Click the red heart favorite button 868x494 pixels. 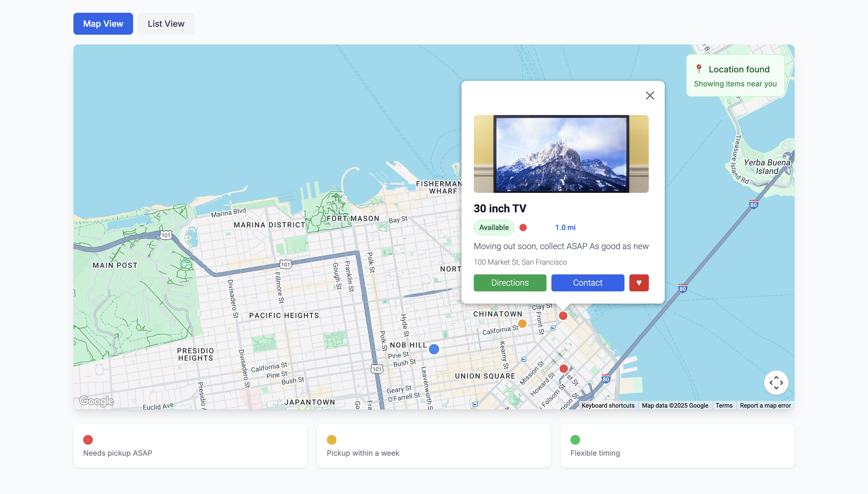[x=639, y=283]
